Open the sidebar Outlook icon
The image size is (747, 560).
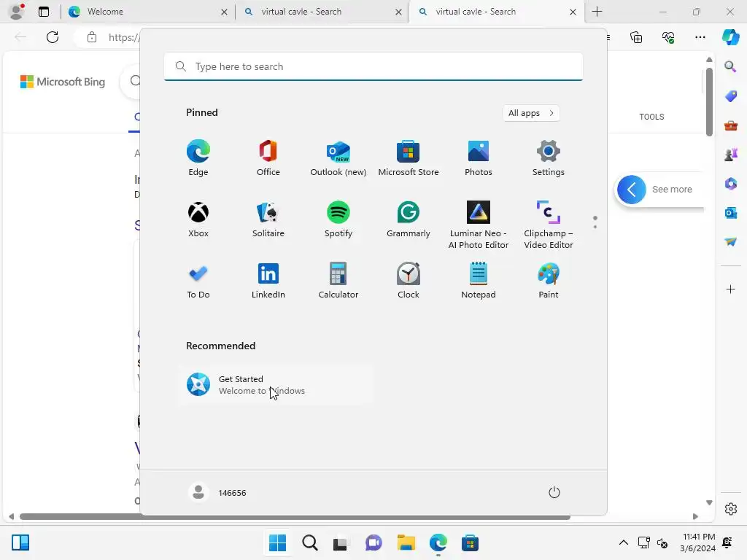click(730, 213)
